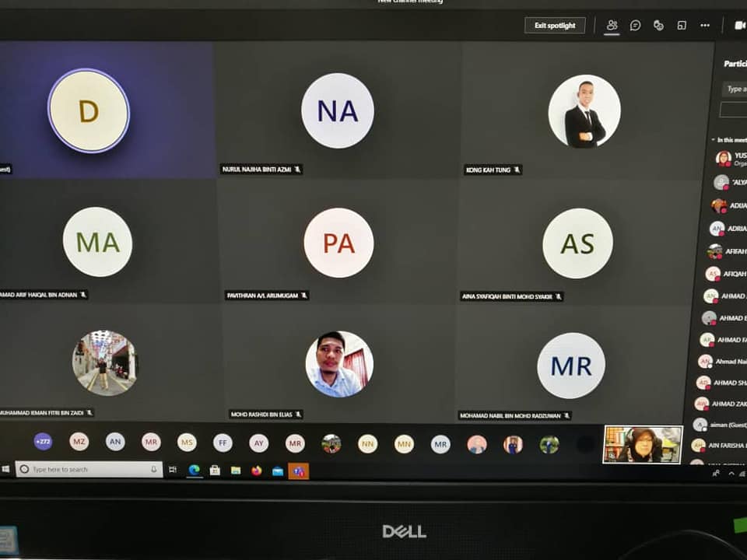Select the AHMAD ZAK participant row
The width and height of the screenshot is (747, 560).
(x=721, y=404)
